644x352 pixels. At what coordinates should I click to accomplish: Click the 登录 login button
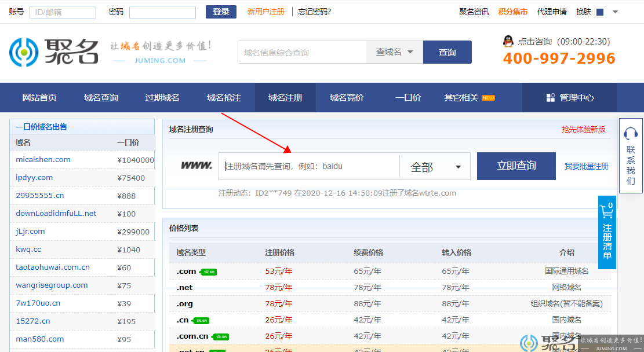(x=221, y=12)
